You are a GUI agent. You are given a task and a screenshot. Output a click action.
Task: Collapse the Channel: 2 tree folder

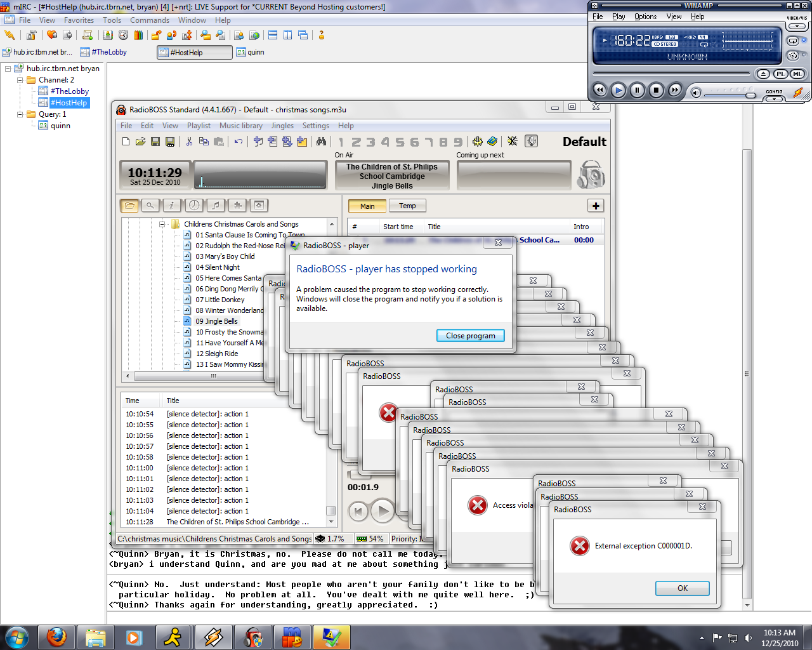[x=20, y=80]
